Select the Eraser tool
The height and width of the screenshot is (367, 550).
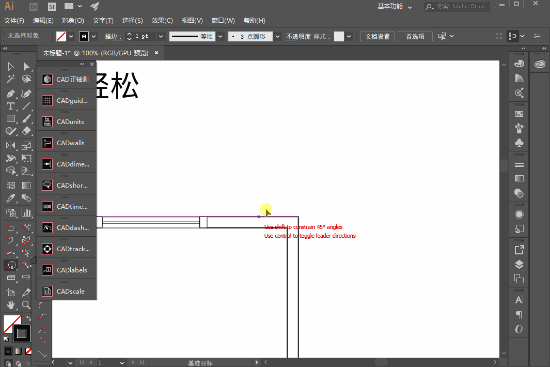pyautogui.click(x=26, y=131)
